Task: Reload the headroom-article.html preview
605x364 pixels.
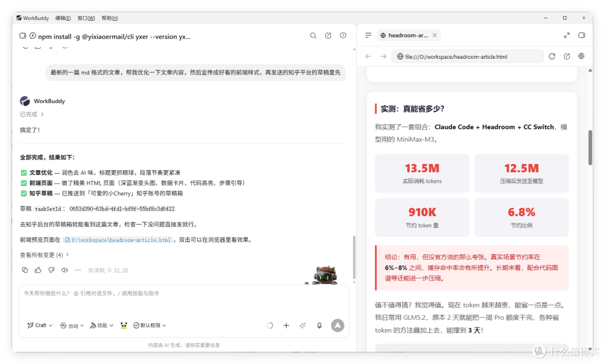Action: click(x=552, y=57)
